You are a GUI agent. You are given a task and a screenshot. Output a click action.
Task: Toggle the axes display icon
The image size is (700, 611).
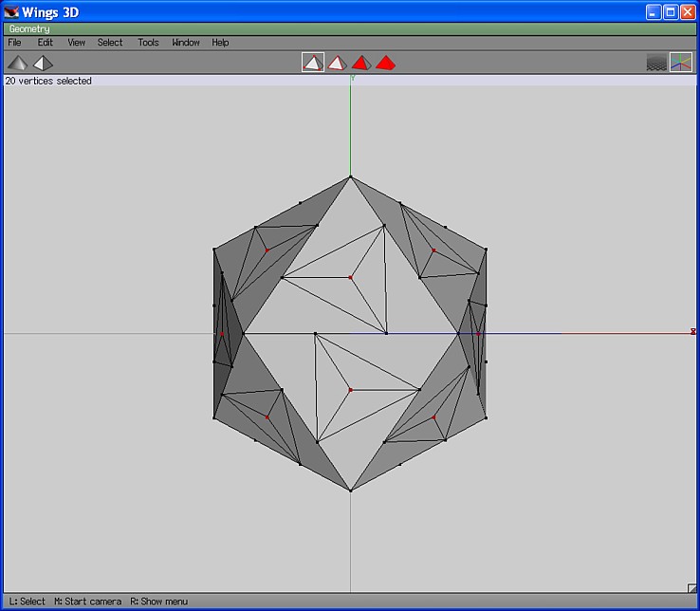point(681,63)
